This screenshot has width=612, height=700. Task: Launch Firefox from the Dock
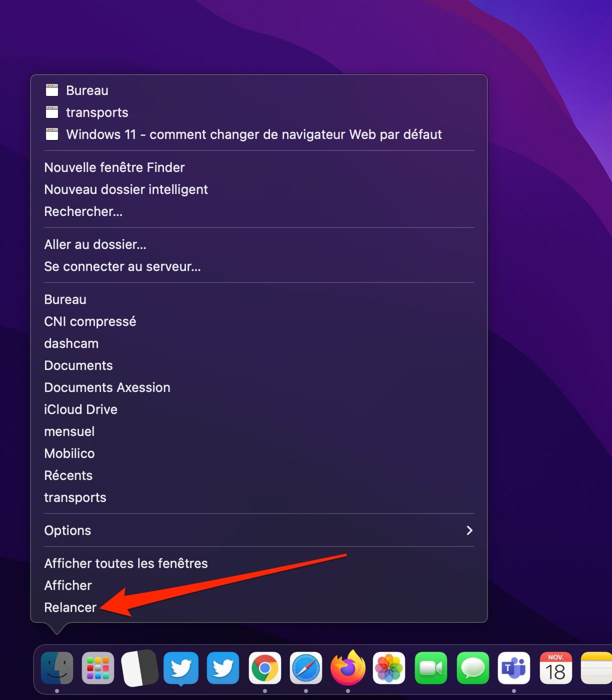pos(348,667)
